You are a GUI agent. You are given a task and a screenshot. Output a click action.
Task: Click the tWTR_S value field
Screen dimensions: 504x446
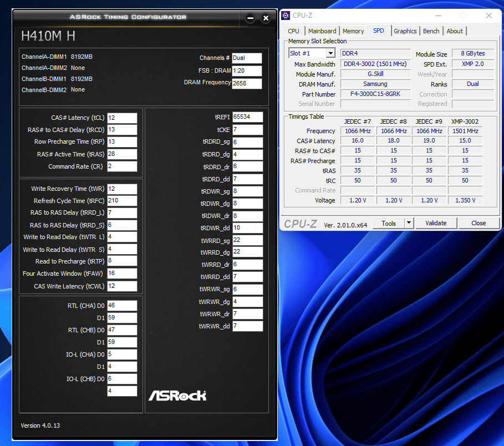click(122, 249)
